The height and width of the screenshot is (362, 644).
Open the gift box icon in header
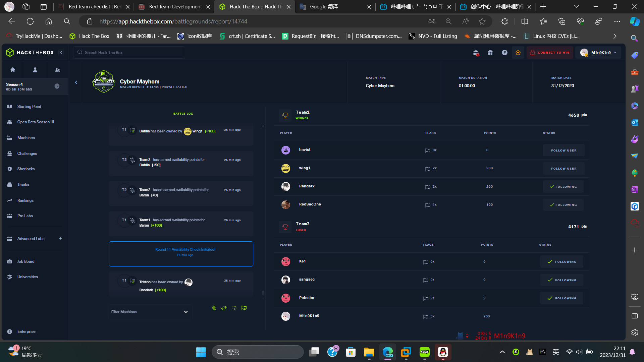[490, 53]
